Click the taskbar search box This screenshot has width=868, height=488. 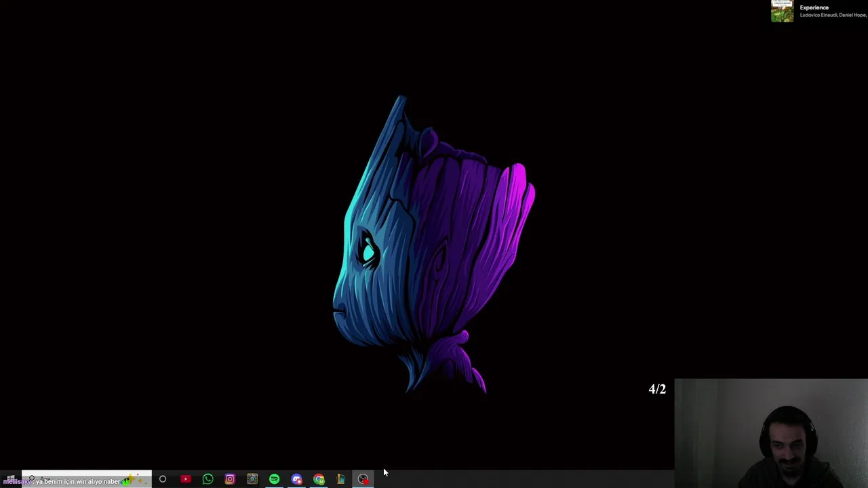coord(87,479)
